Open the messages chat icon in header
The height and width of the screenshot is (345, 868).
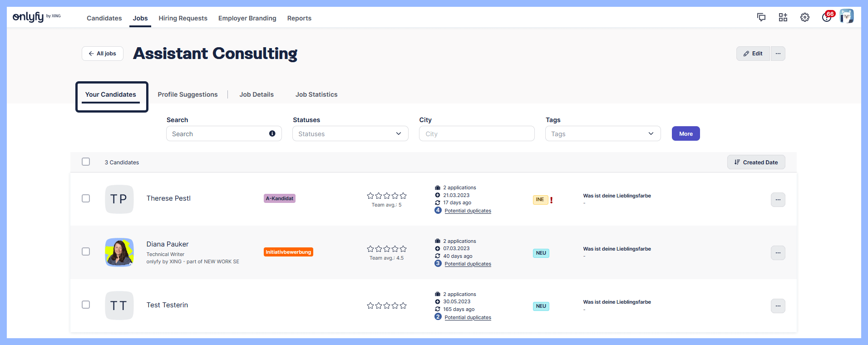coord(761,17)
